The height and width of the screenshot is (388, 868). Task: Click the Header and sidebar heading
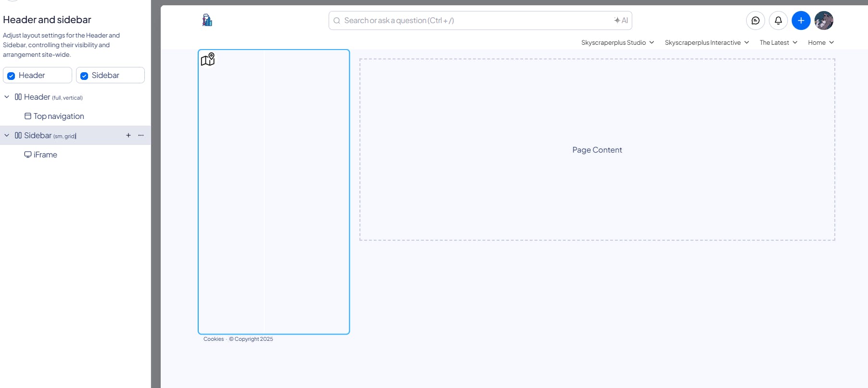tap(47, 20)
